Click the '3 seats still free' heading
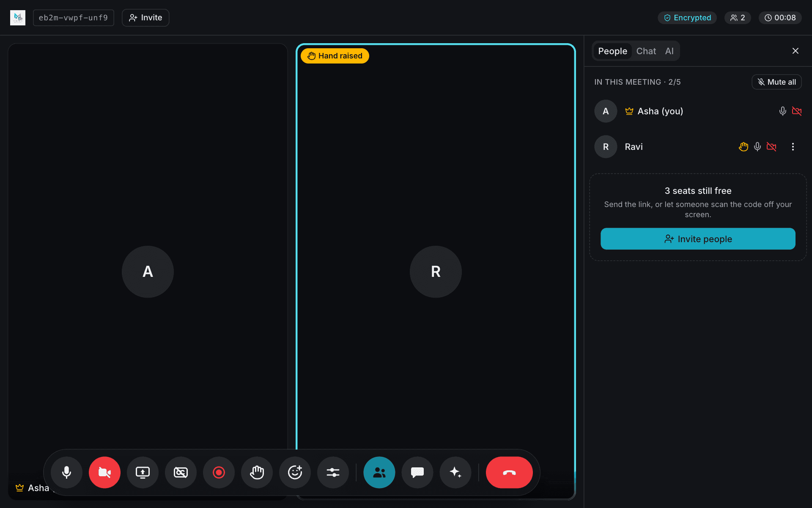This screenshot has width=812, height=508. coord(698,191)
